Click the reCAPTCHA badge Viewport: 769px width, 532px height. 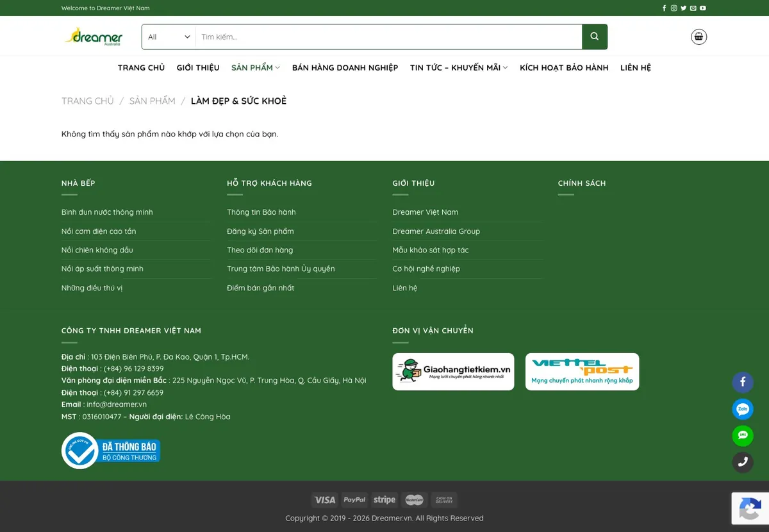(x=750, y=509)
